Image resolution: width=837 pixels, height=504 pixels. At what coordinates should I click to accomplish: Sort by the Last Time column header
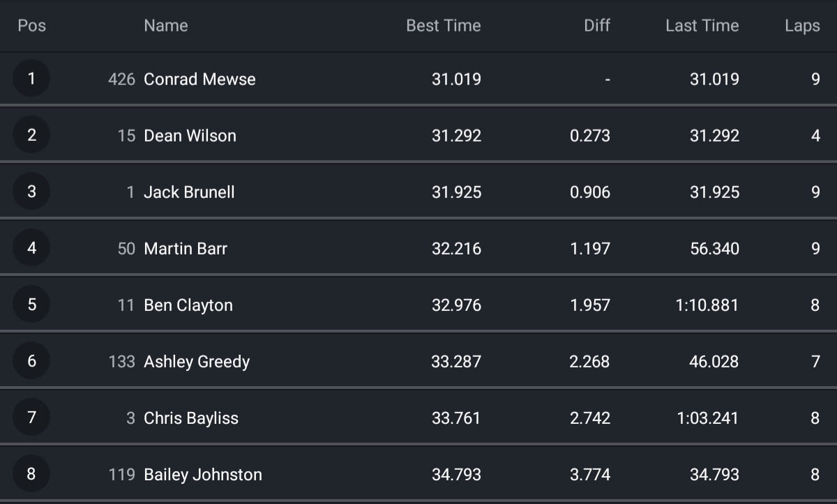pos(702,26)
